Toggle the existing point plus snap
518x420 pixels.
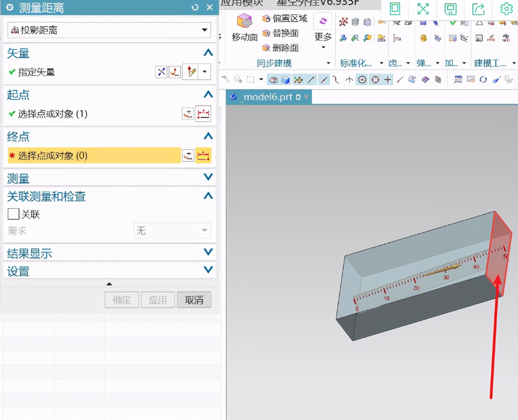387,80
